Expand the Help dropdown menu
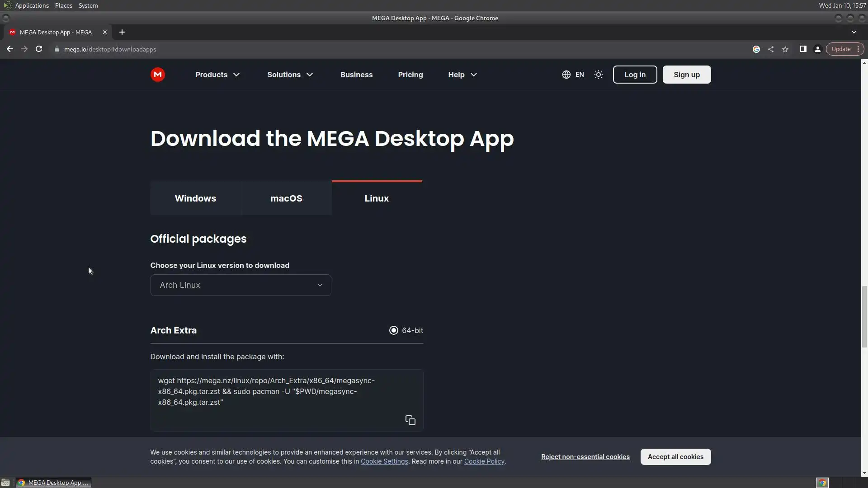 [462, 75]
